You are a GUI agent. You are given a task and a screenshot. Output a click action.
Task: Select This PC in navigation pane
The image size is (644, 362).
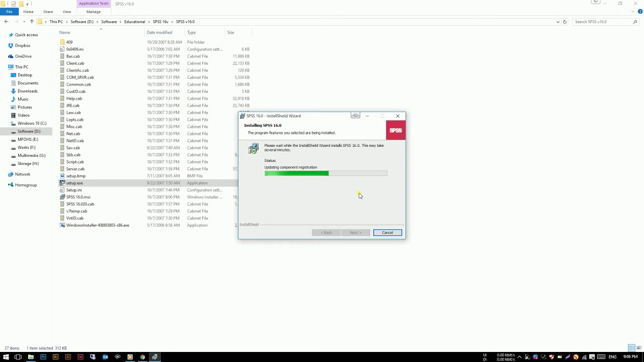coord(22,67)
